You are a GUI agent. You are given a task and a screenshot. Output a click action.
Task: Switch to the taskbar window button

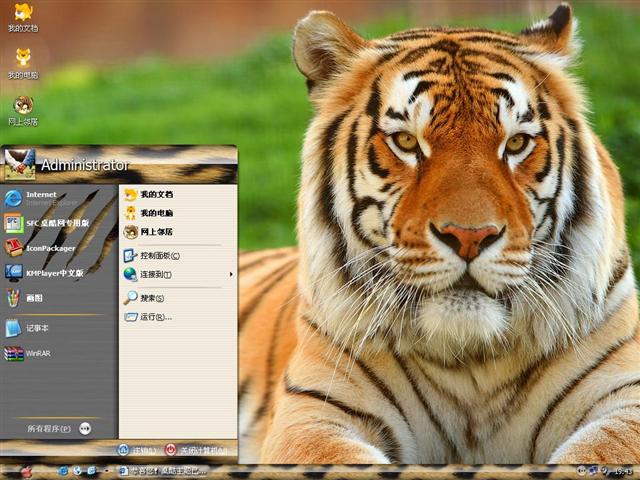163,471
